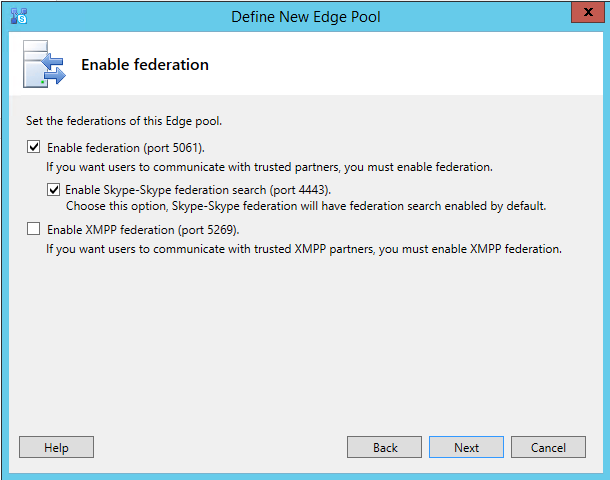610x480 pixels.
Task: Cancel the Define New Edge Pool wizard
Action: 548,447
